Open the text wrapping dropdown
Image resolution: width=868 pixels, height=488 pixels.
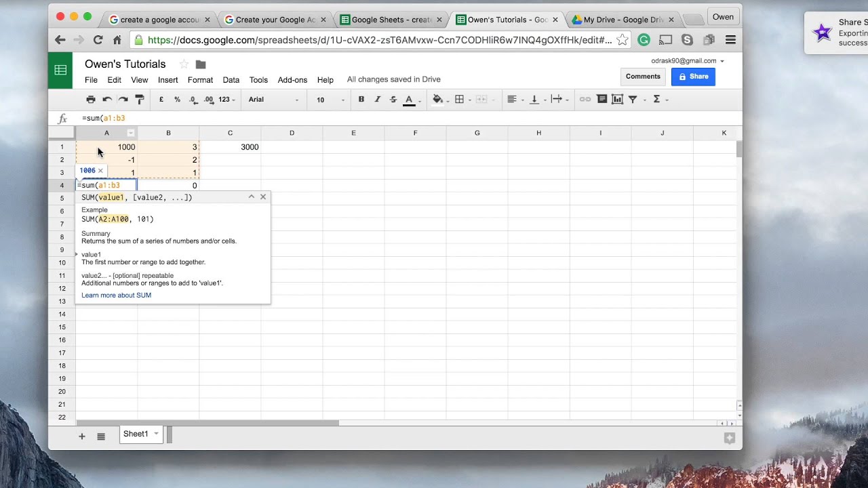coord(559,100)
